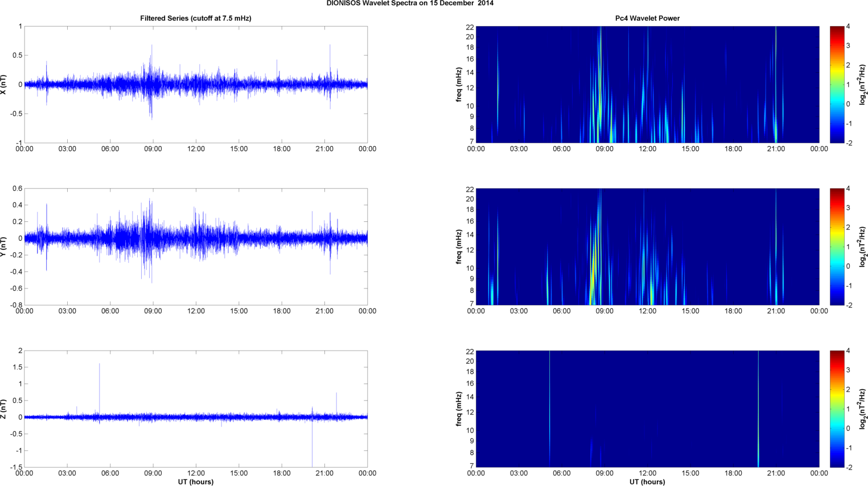The image size is (868, 486).
Task: Click the negative -1.5 nT spike in Z series
Action: [x=312, y=442]
